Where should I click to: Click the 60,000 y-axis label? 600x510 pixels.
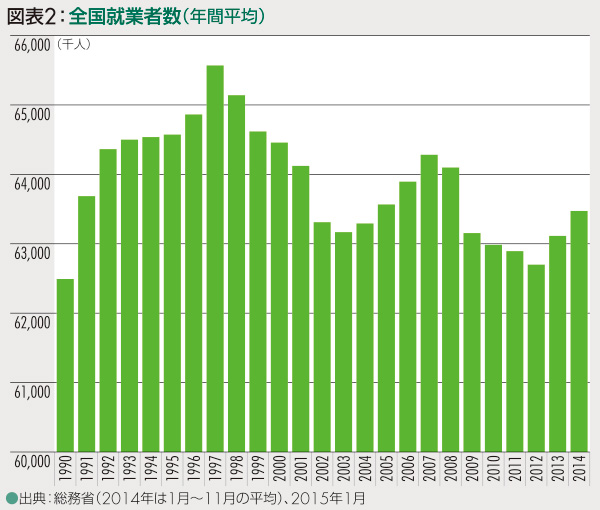click(31, 459)
